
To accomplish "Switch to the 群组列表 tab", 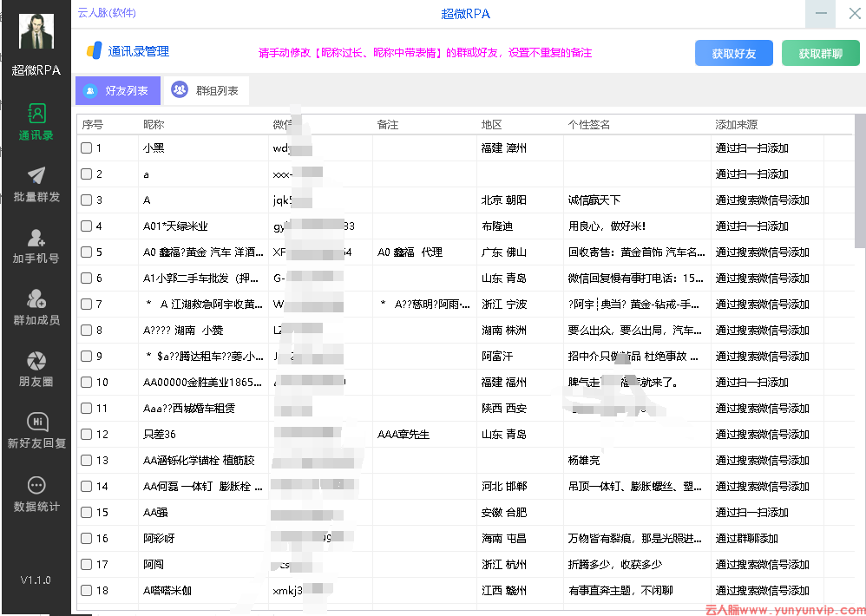I will click(x=207, y=90).
